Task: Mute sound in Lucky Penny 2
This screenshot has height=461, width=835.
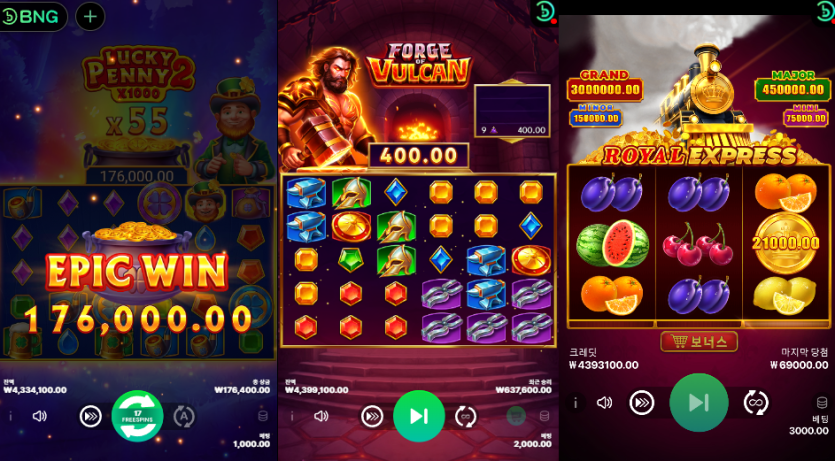Action: click(x=40, y=416)
